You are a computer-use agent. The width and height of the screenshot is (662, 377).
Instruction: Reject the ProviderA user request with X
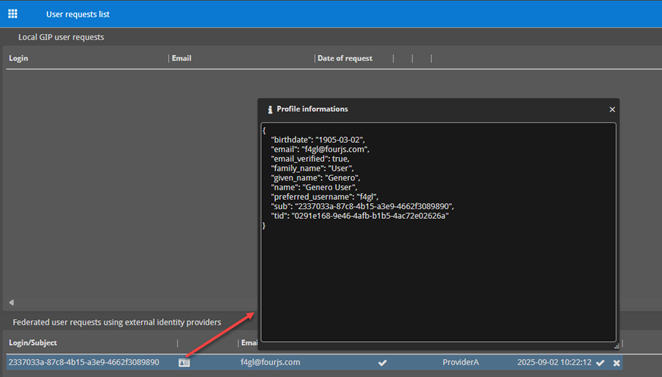point(616,363)
